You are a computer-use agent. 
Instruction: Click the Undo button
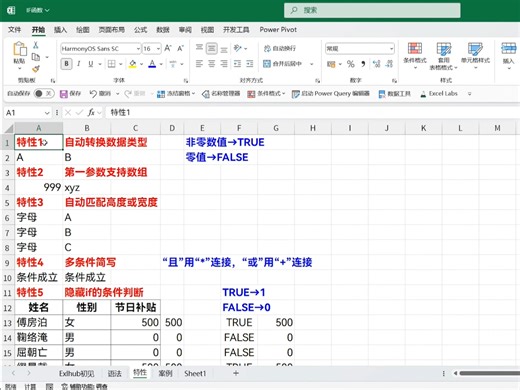click(100, 94)
